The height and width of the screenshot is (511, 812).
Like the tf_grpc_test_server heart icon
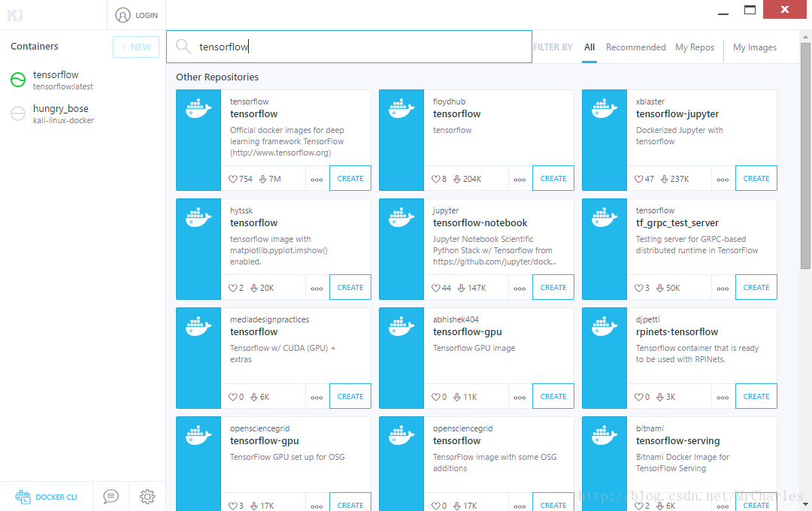pyautogui.click(x=638, y=288)
